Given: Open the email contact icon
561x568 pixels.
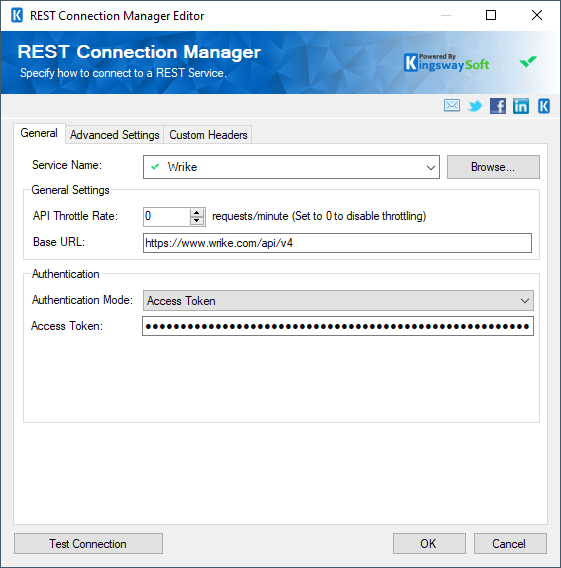Looking at the screenshot, I should [x=452, y=106].
